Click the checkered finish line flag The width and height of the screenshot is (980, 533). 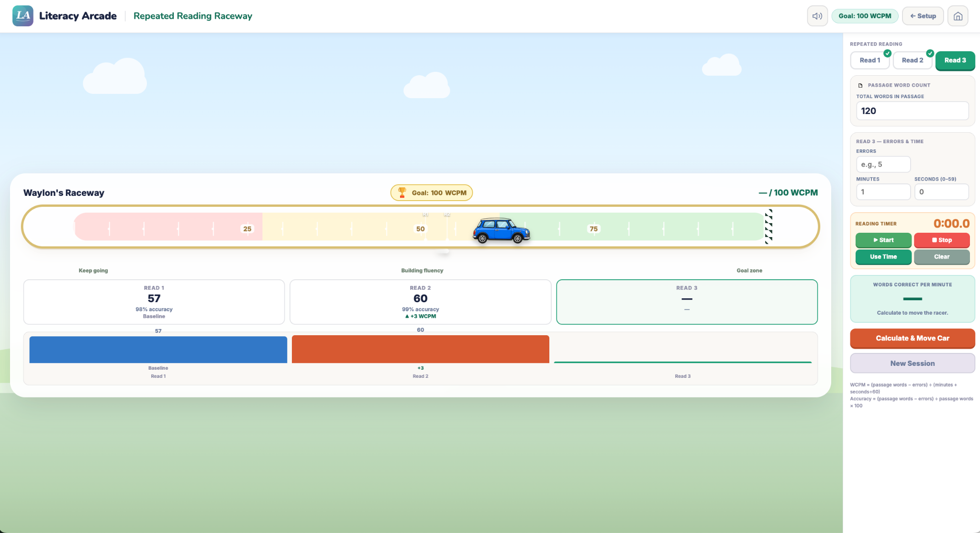pyautogui.click(x=768, y=227)
